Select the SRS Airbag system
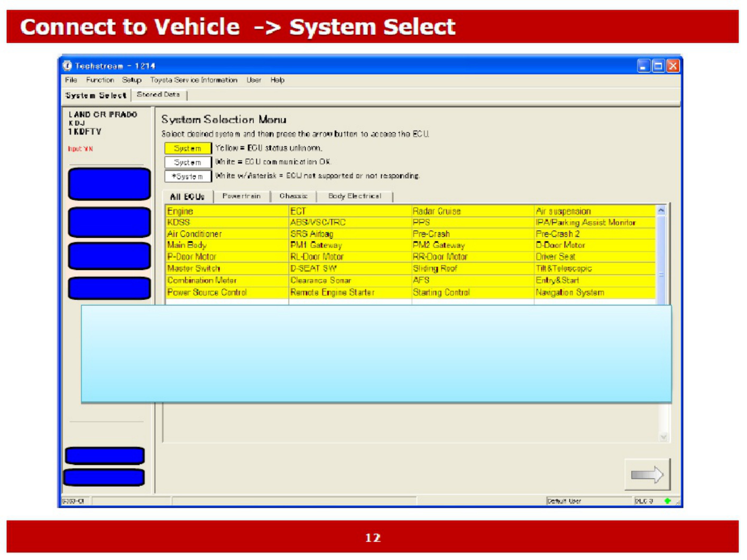 point(350,234)
